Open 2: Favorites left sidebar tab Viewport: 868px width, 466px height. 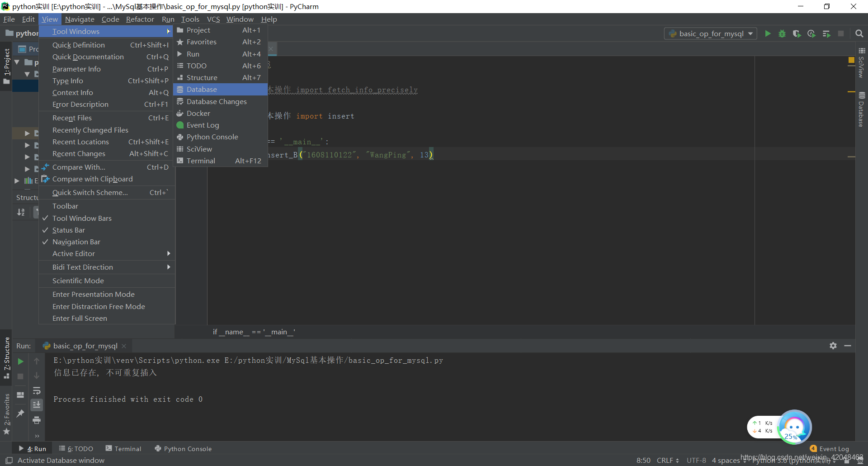click(6, 414)
